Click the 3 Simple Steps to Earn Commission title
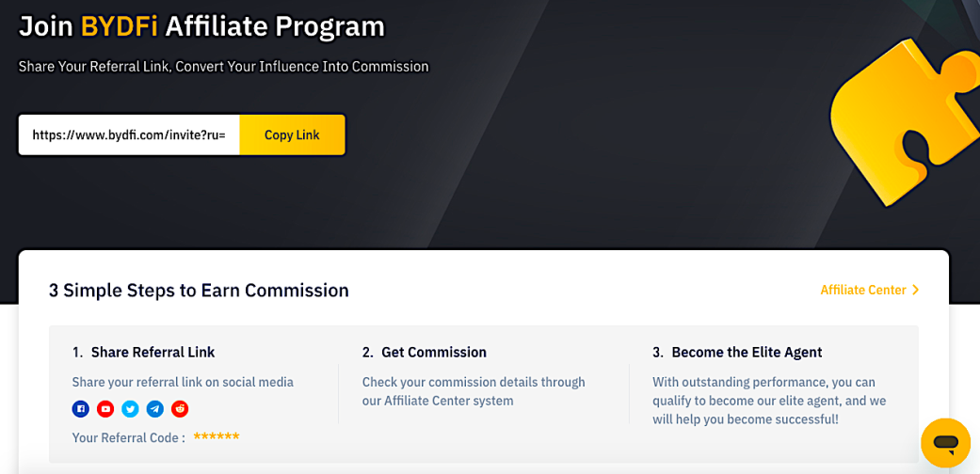The image size is (980, 474). pyautogui.click(x=199, y=291)
